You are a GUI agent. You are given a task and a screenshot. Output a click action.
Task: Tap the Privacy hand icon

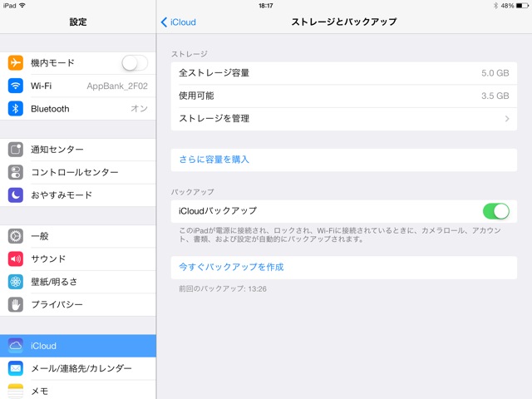16,304
